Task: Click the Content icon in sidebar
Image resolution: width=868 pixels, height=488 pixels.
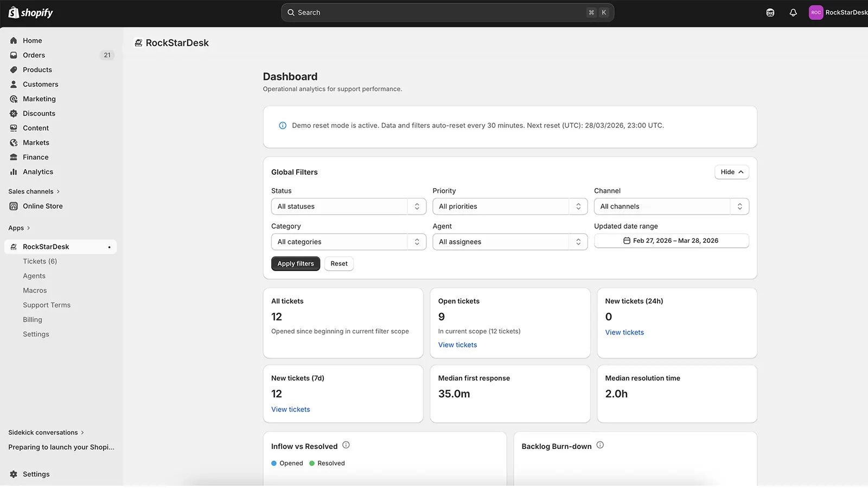Action: tap(14, 129)
